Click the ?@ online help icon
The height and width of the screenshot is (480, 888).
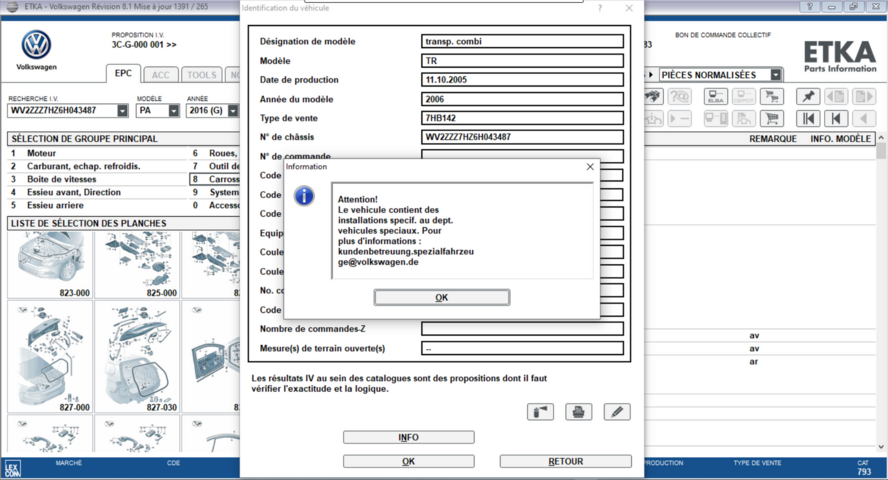click(679, 97)
